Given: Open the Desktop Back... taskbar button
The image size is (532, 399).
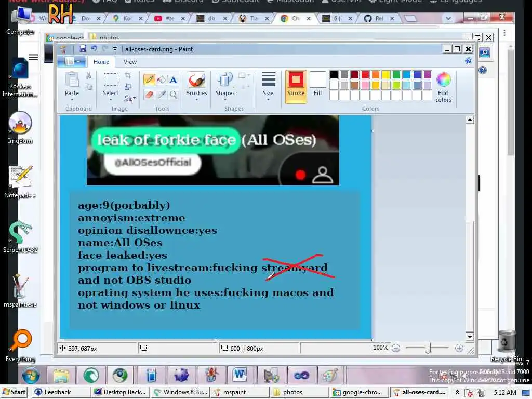Looking at the screenshot, I should pos(121,392).
